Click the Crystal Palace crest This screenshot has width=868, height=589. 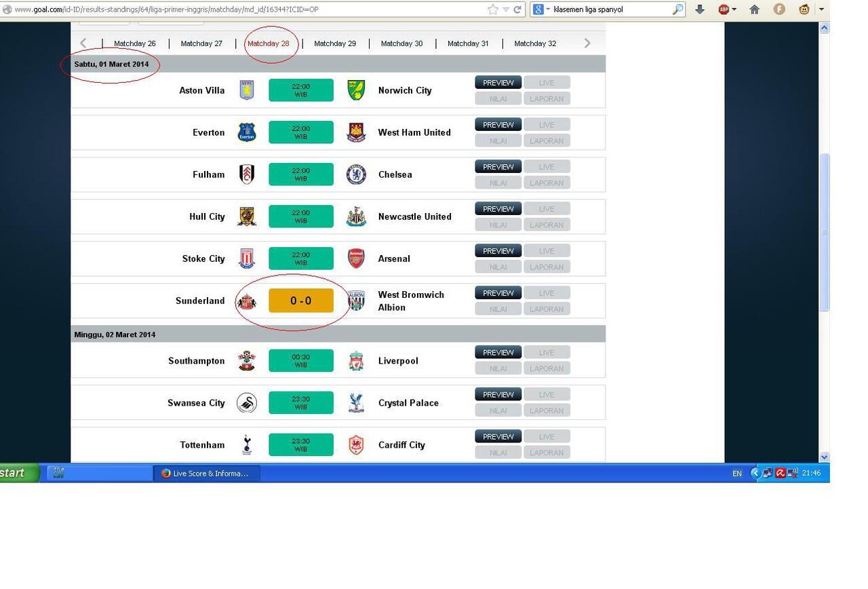click(x=356, y=403)
